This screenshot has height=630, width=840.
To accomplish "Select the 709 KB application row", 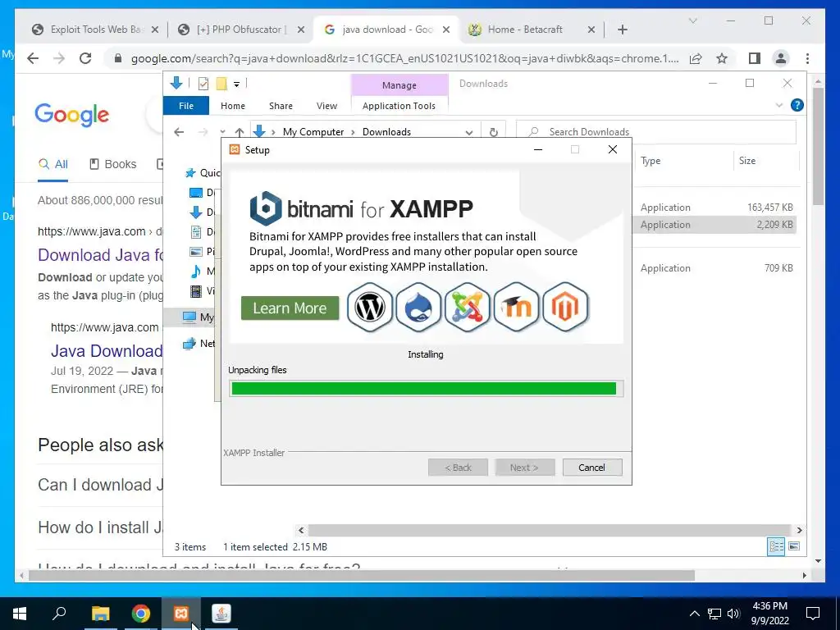I will (716, 268).
